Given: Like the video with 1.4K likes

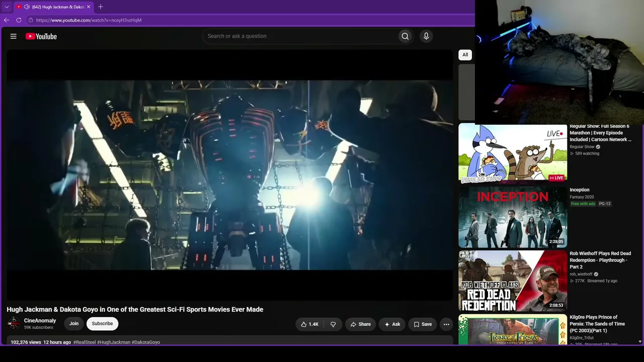Looking at the screenshot, I should (309, 324).
